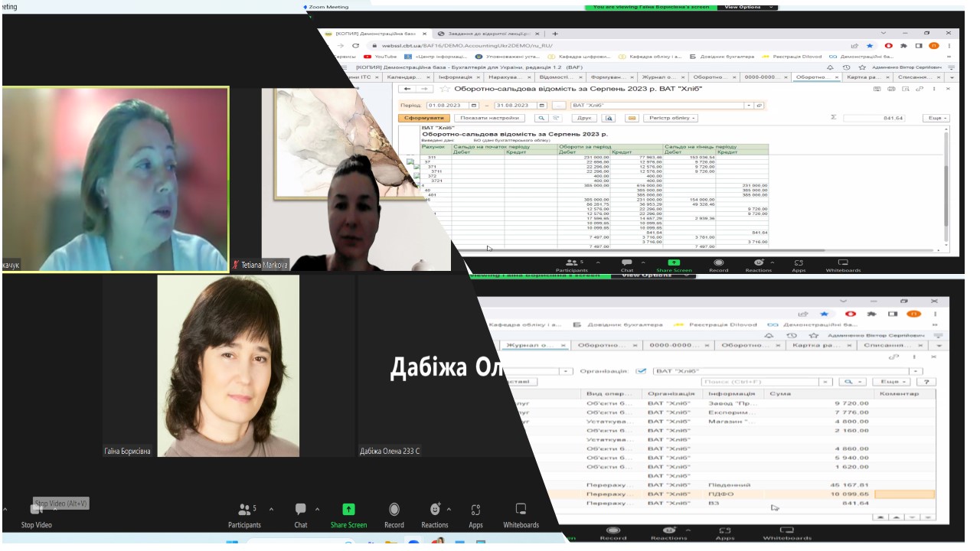The height and width of the screenshot is (551, 980).
Task: Click the webssl.cbt.ua address bar
Action: click(x=605, y=45)
